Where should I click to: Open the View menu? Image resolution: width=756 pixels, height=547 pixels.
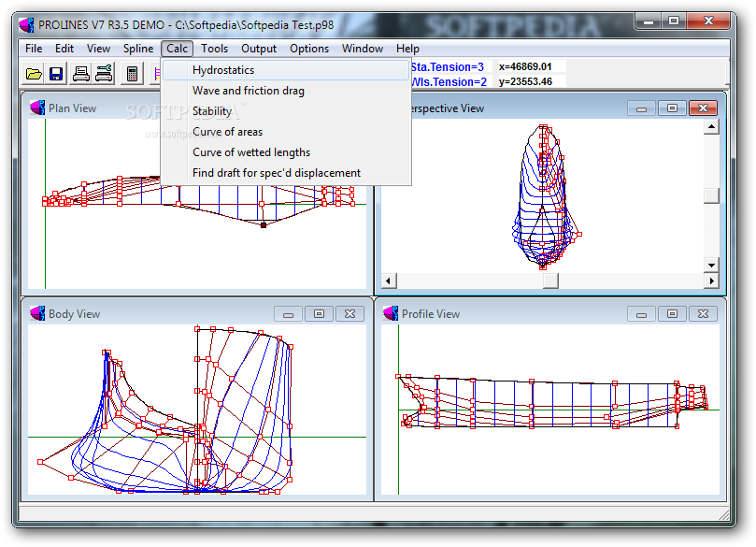tap(98, 49)
